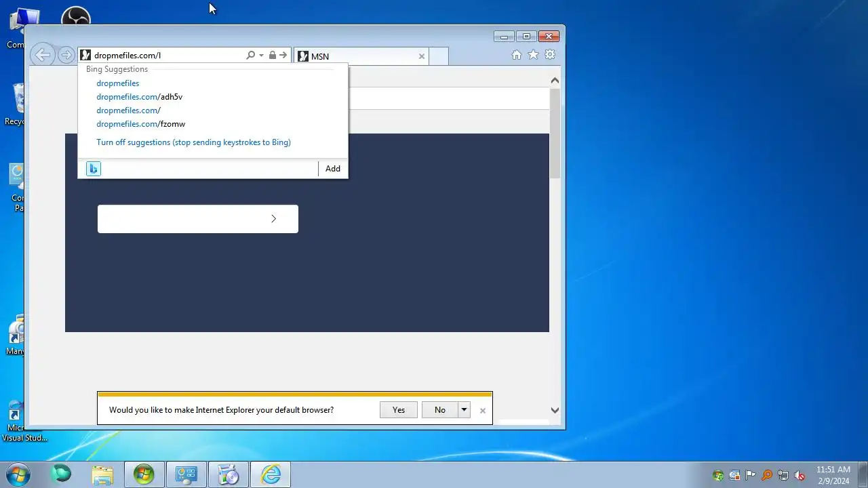Open the address bar autocomplete dropdown arrow
The width and height of the screenshot is (868, 488).
coord(261,56)
